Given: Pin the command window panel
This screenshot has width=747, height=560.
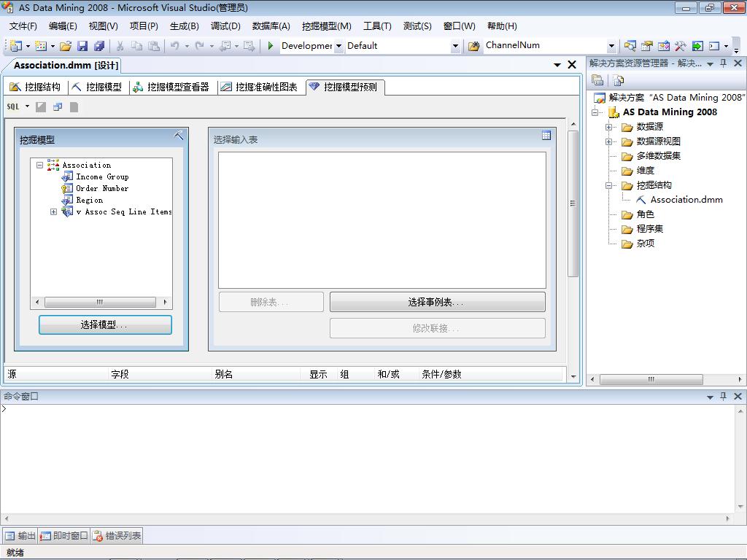Looking at the screenshot, I should point(723,396).
